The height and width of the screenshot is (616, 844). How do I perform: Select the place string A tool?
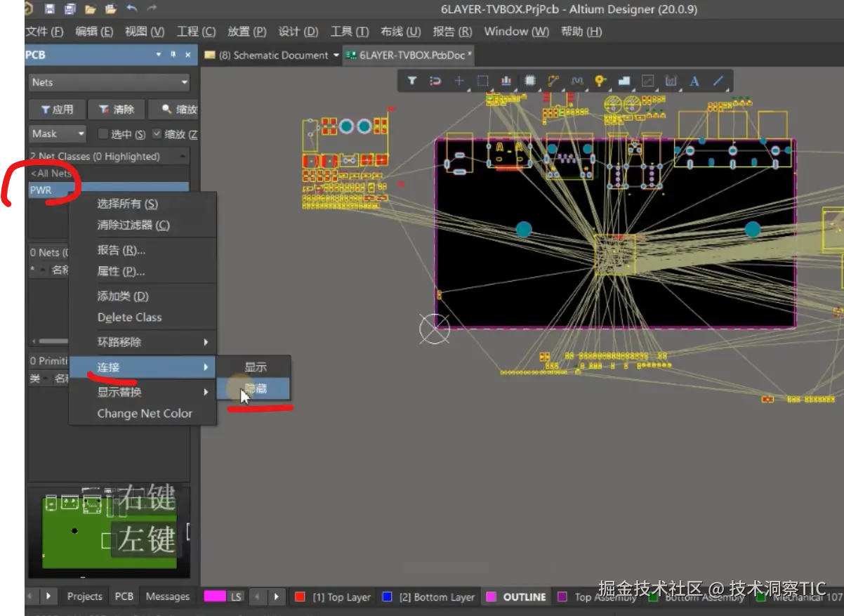694,81
